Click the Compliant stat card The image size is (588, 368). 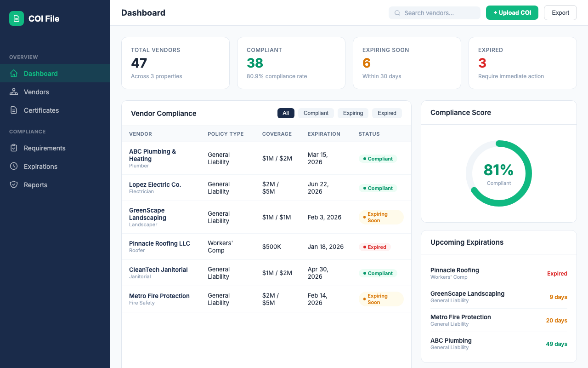coord(291,63)
